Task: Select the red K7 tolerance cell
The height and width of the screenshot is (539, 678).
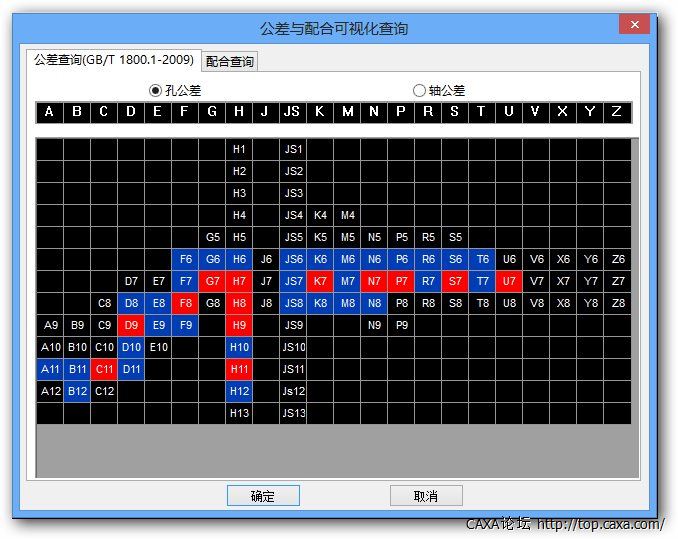Action: pyautogui.click(x=320, y=281)
